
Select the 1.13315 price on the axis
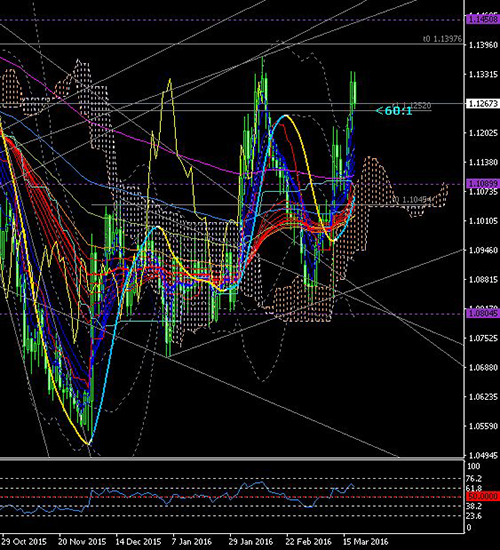pos(484,74)
